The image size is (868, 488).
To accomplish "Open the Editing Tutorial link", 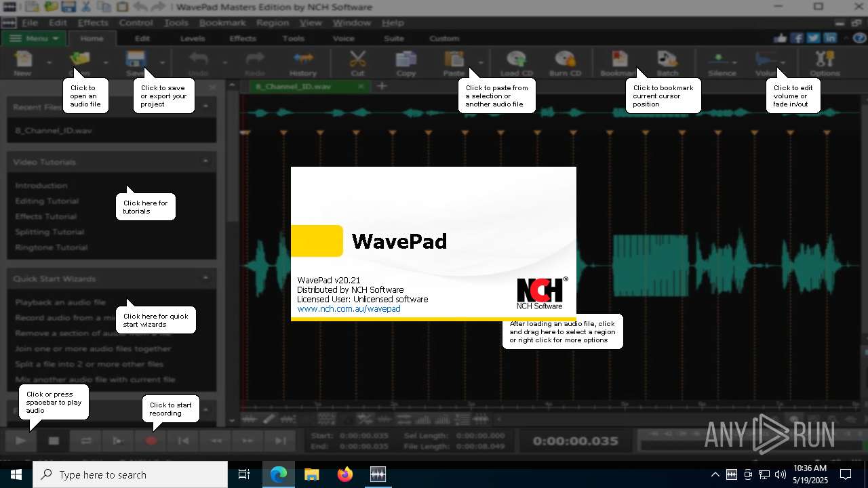I will point(47,201).
